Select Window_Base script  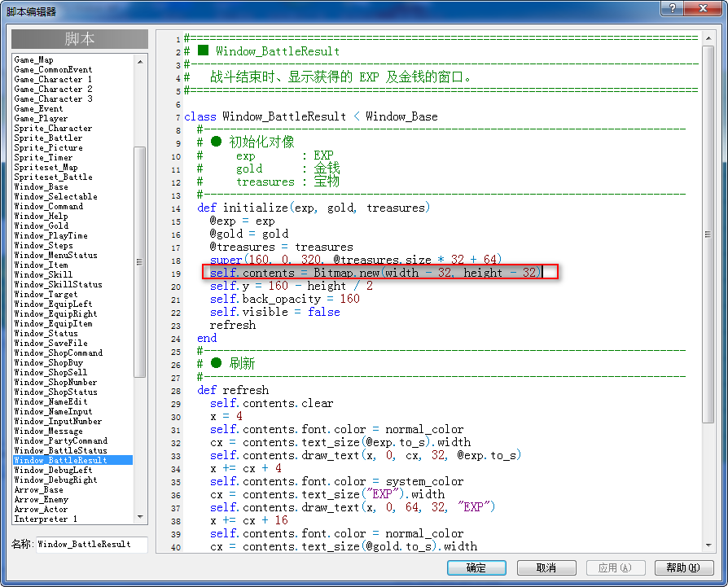coord(42,186)
